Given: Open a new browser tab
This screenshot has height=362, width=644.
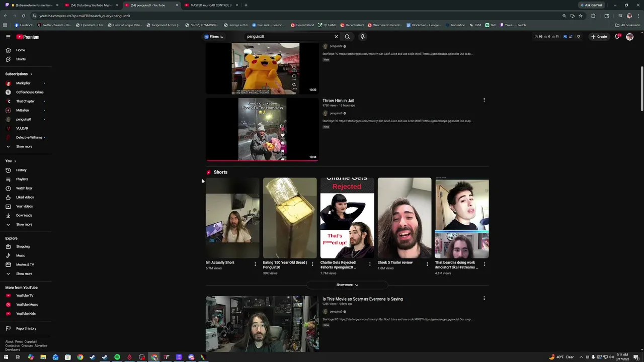Looking at the screenshot, I should pos(246,5).
